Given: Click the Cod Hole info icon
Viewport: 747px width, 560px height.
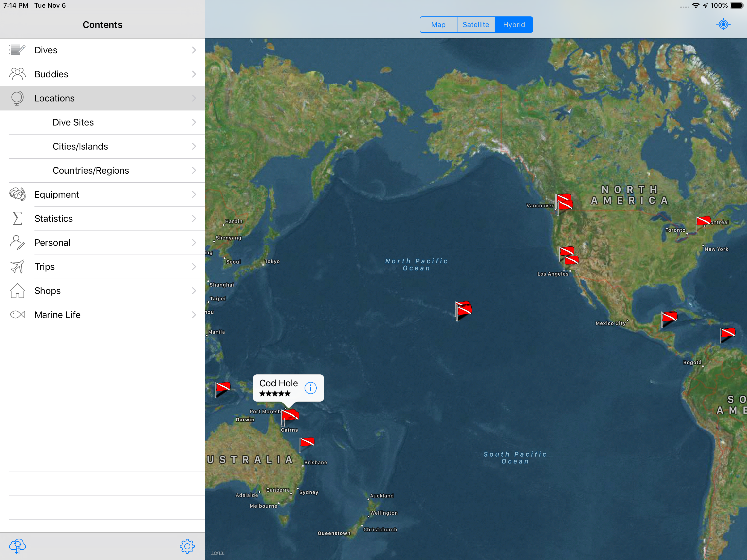Looking at the screenshot, I should click(310, 388).
